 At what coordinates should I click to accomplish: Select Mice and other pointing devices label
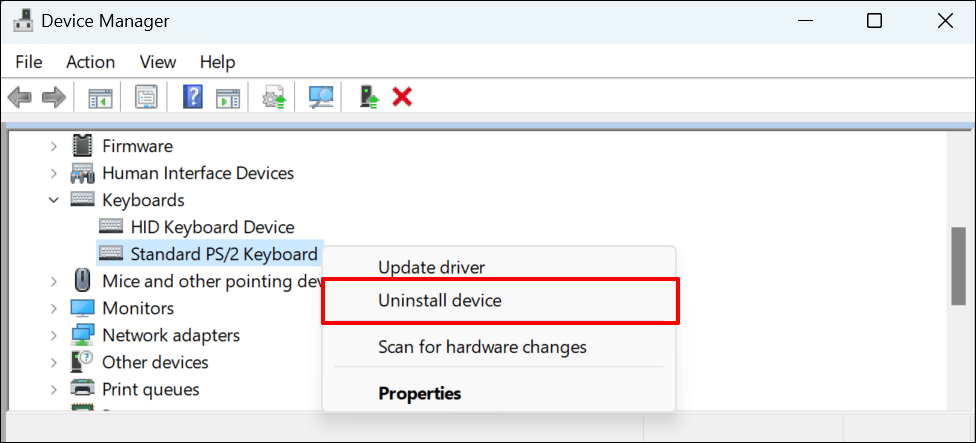(212, 281)
